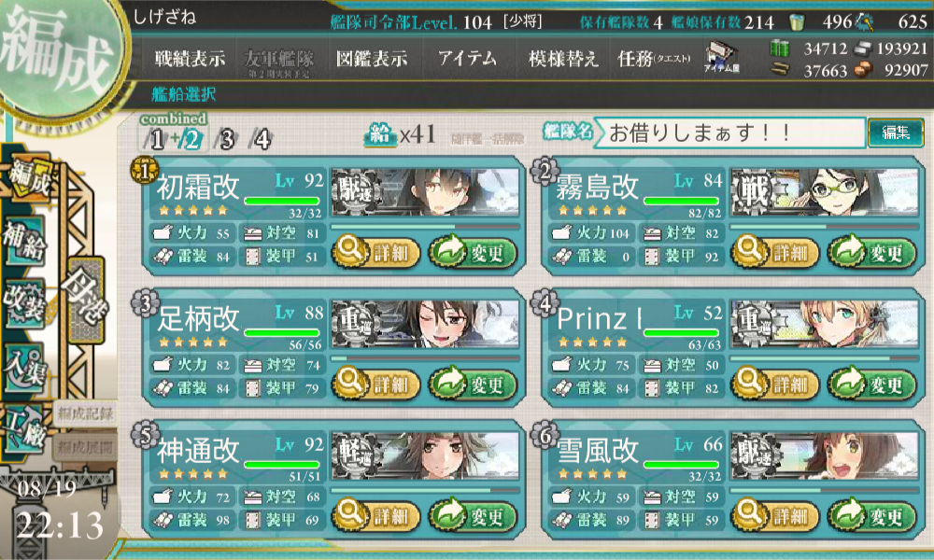The width and height of the screenshot is (934, 560).
Task: Click the 給 fleet resupply icon
Action: [x=380, y=135]
